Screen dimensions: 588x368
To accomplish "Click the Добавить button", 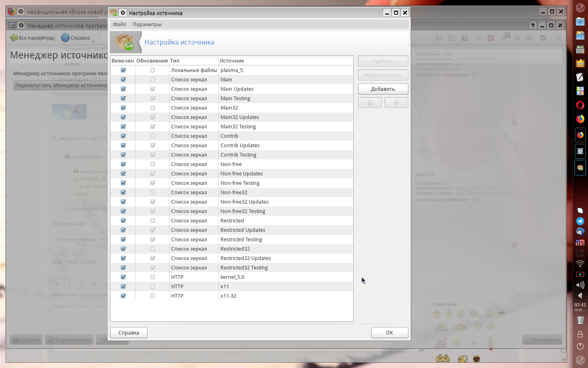I will (383, 89).
